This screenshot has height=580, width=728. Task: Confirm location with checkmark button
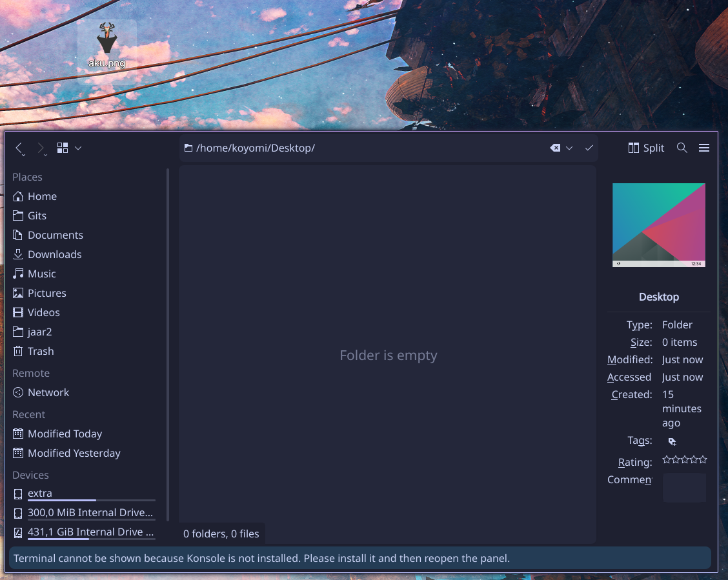[x=589, y=148]
